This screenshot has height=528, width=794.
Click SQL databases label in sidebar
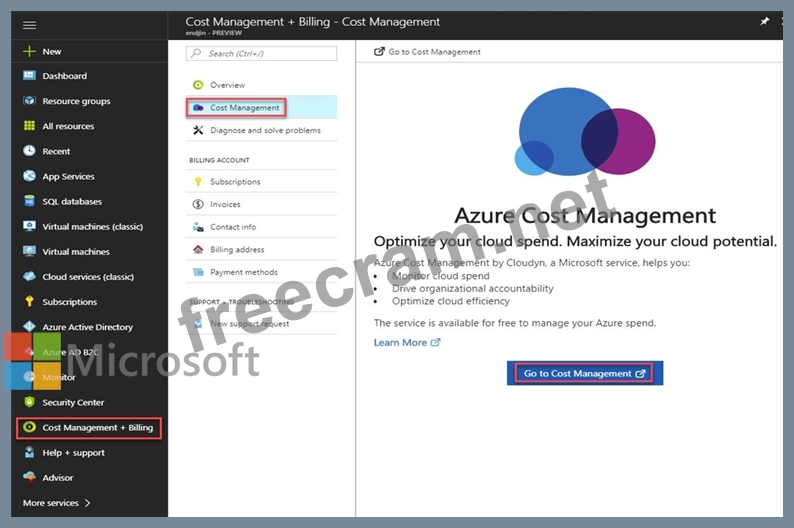click(72, 201)
